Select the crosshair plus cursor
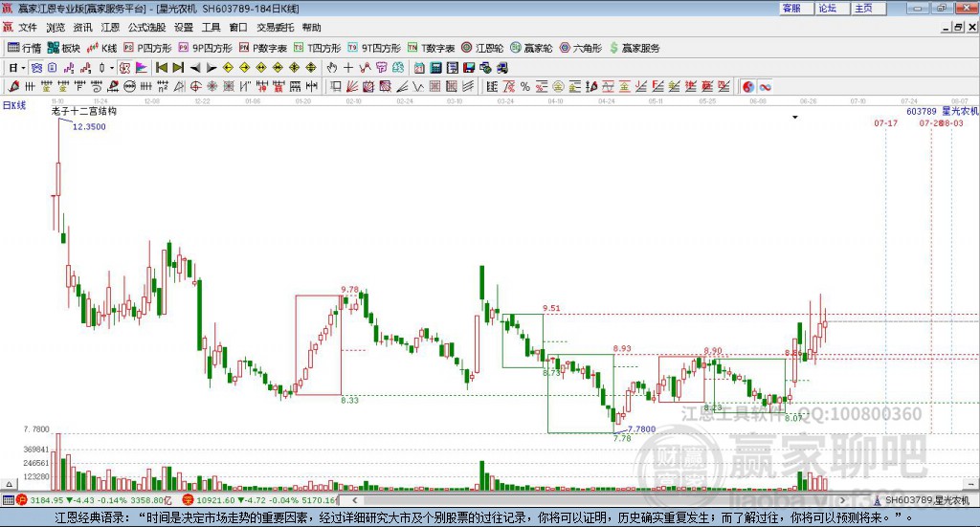Image resolution: width=980 pixels, height=527 pixels. [x=348, y=68]
